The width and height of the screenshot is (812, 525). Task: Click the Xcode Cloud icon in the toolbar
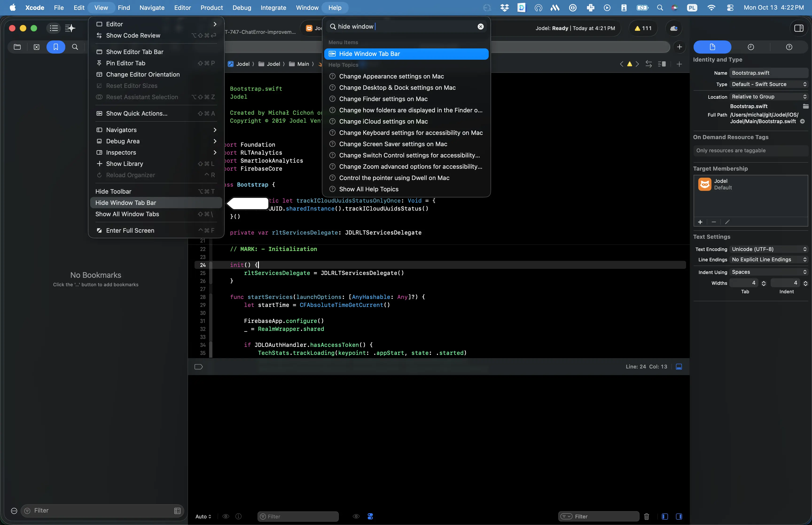pos(674,28)
